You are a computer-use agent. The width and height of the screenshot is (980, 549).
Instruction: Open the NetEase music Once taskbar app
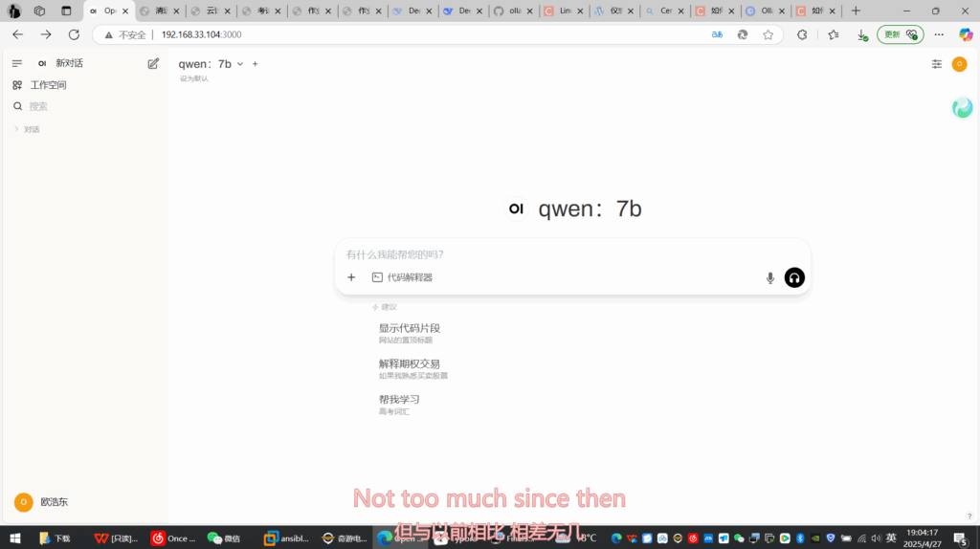pyautogui.click(x=174, y=538)
